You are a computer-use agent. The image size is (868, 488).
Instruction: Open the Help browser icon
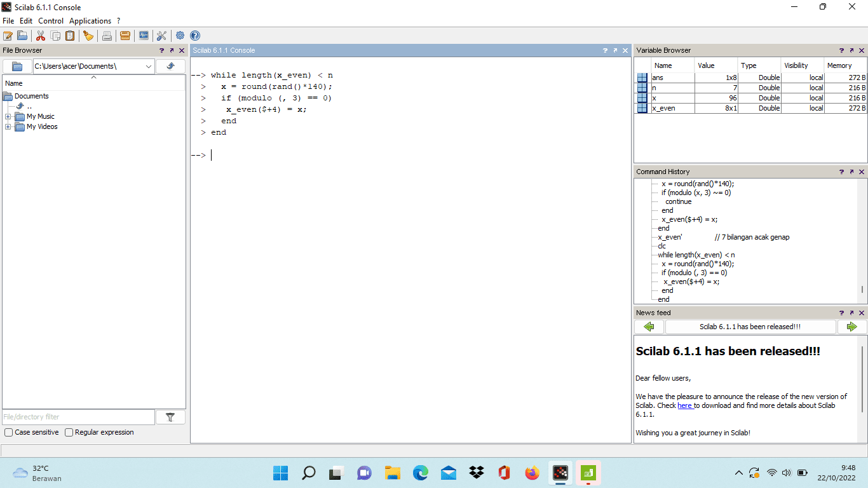[x=195, y=36]
